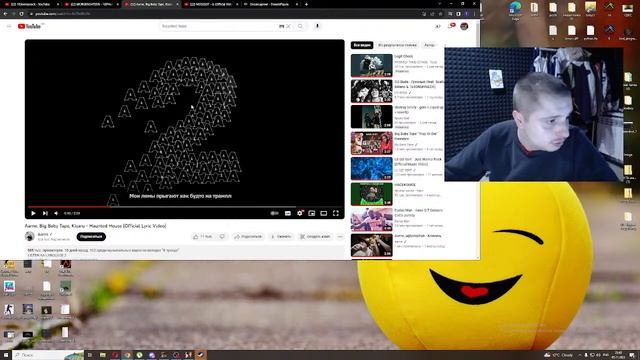Open the channel avatar under video
This screenshot has width=640, height=360.
pos(30,236)
